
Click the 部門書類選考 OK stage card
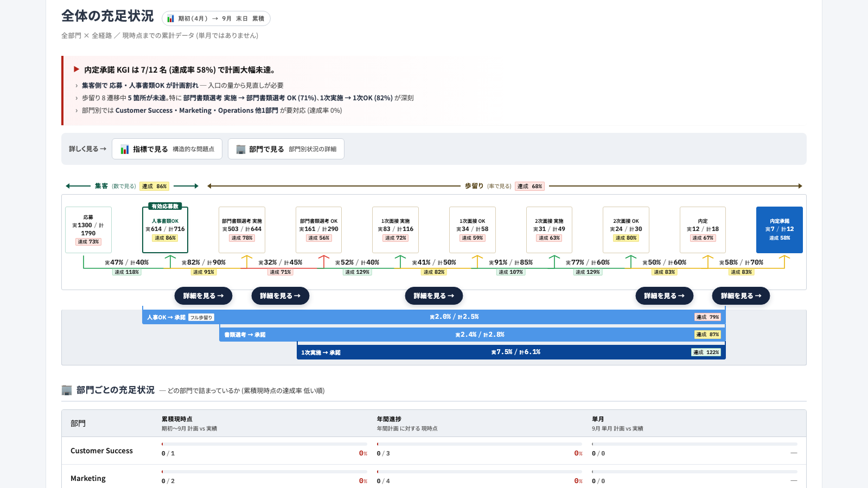coord(319,230)
